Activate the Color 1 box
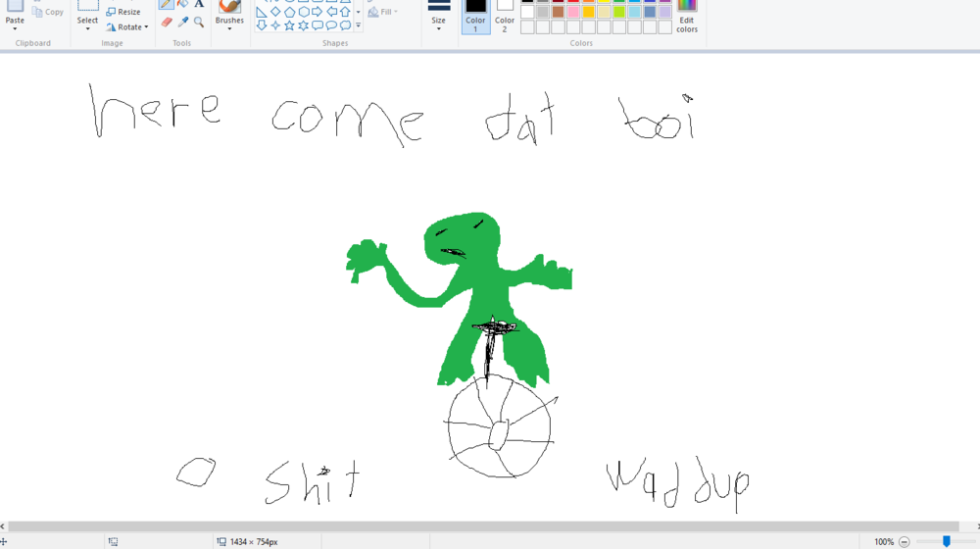Viewport: 980px width, 549px height. (x=475, y=17)
